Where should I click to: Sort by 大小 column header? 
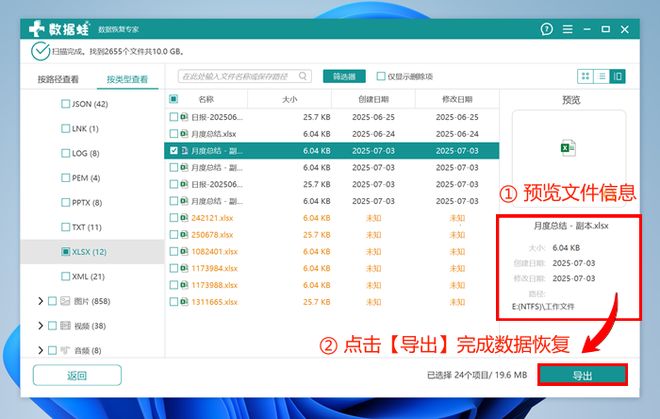290,99
